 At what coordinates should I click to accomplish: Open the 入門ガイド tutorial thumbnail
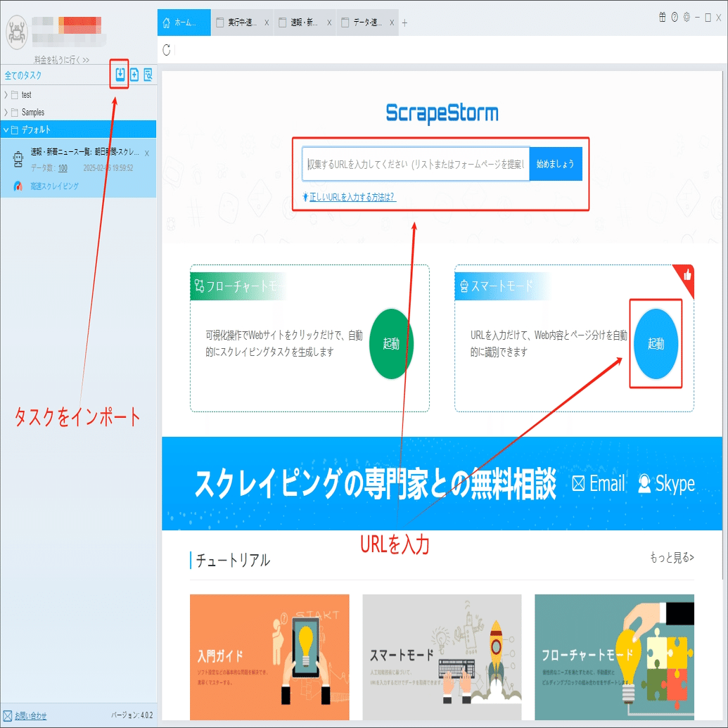pos(269,657)
